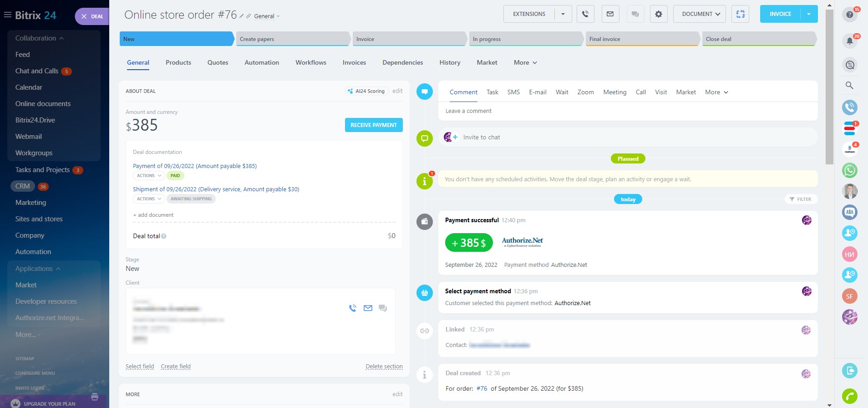Click the client phone call icon
The height and width of the screenshot is (408, 868).
pyautogui.click(x=352, y=308)
